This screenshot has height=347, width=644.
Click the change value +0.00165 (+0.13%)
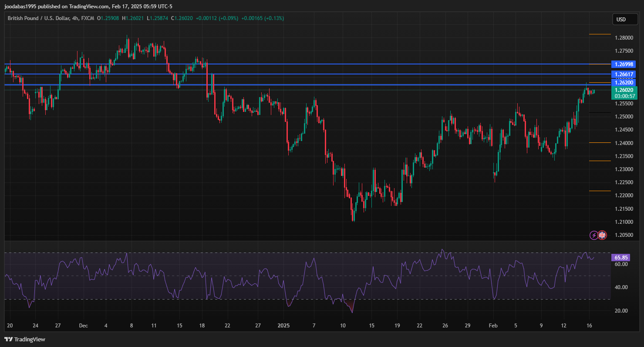tap(262, 18)
